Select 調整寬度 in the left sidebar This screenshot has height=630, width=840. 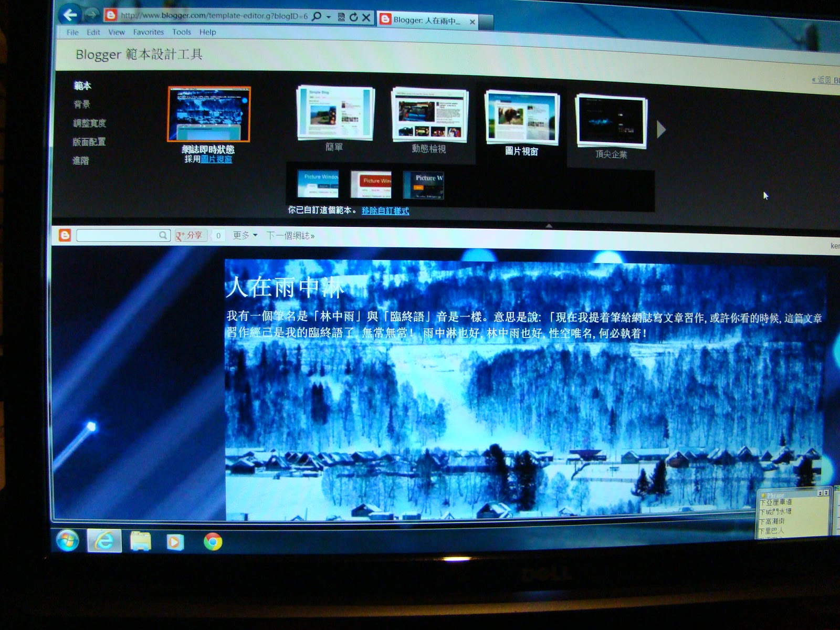[89, 123]
